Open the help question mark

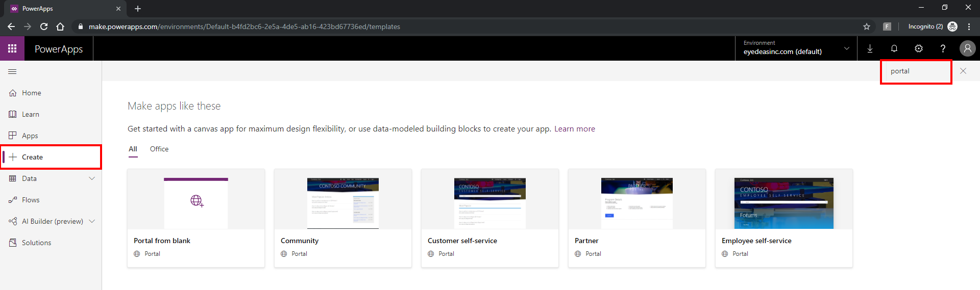[943, 48]
